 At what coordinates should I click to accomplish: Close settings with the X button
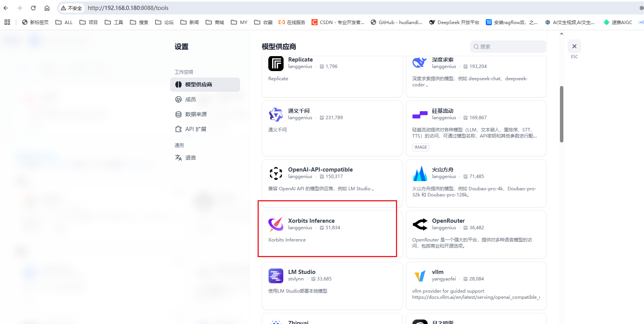574,46
